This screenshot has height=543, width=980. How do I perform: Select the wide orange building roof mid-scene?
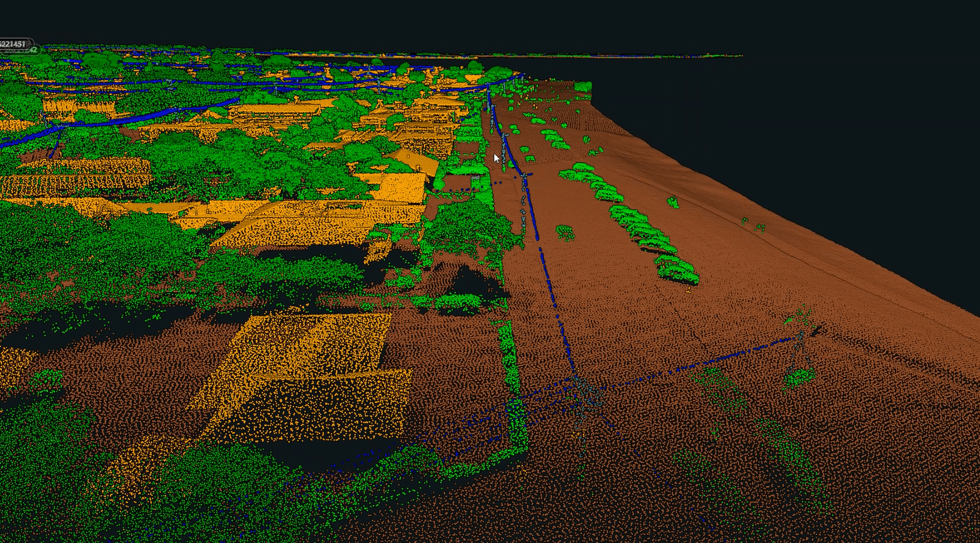pyautogui.click(x=313, y=219)
